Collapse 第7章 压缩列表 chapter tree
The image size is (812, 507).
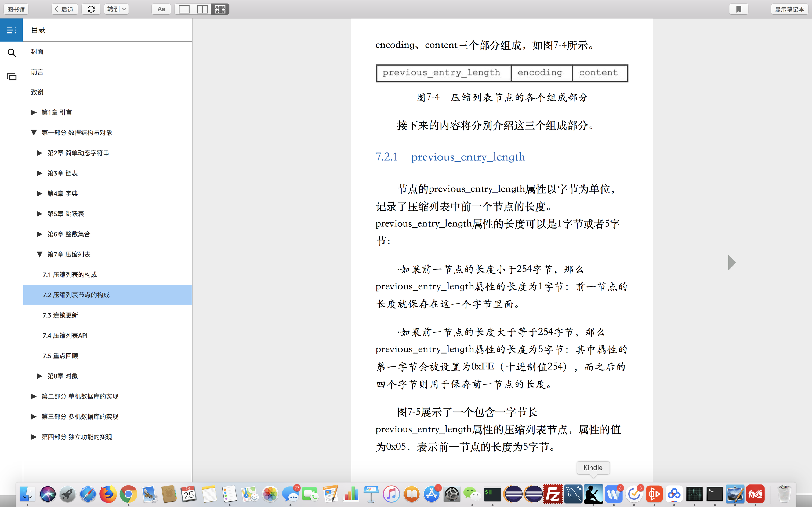coord(39,254)
